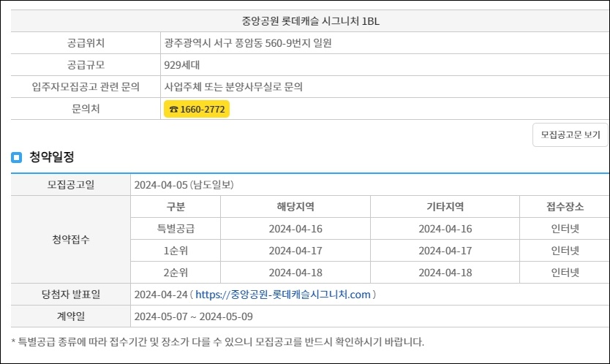Click the 문의처 row label
This screenshot has width=610, height=364.
[86, 109]
